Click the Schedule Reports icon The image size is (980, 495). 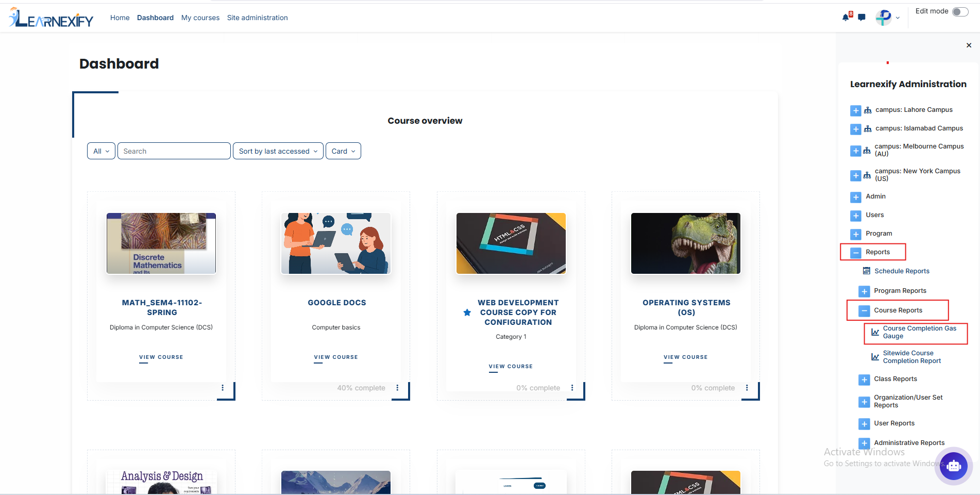[x=867, y=271]
